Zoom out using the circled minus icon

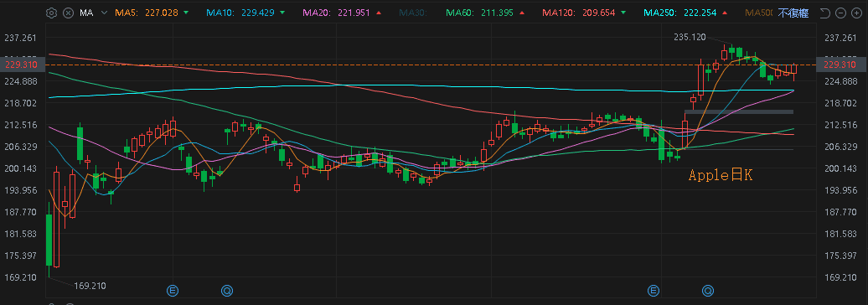click(841, 13)
